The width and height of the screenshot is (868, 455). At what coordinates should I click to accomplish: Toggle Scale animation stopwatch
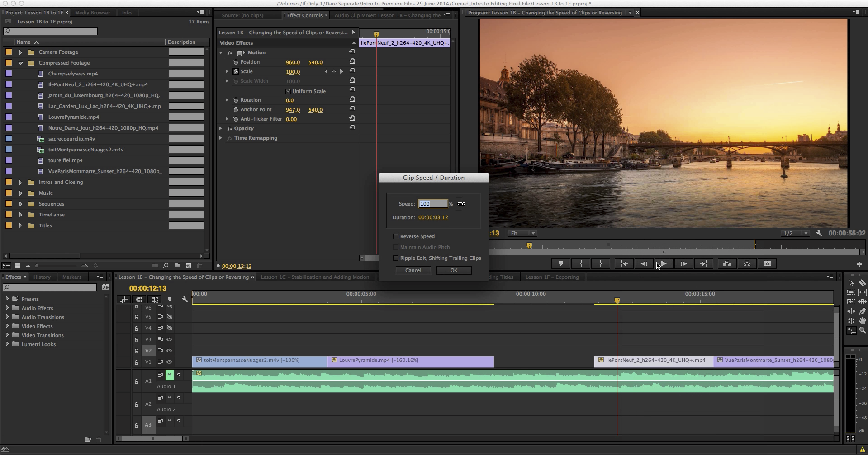pos(236,71)
